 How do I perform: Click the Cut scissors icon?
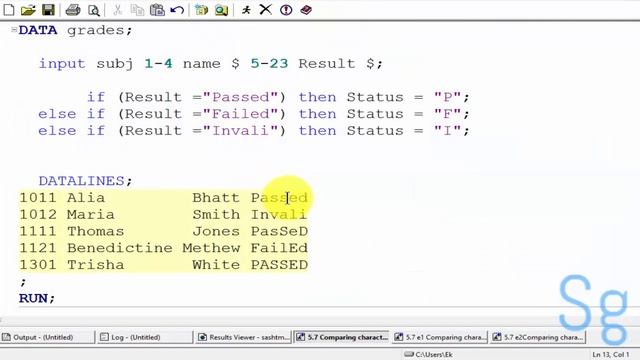point(118,10)
